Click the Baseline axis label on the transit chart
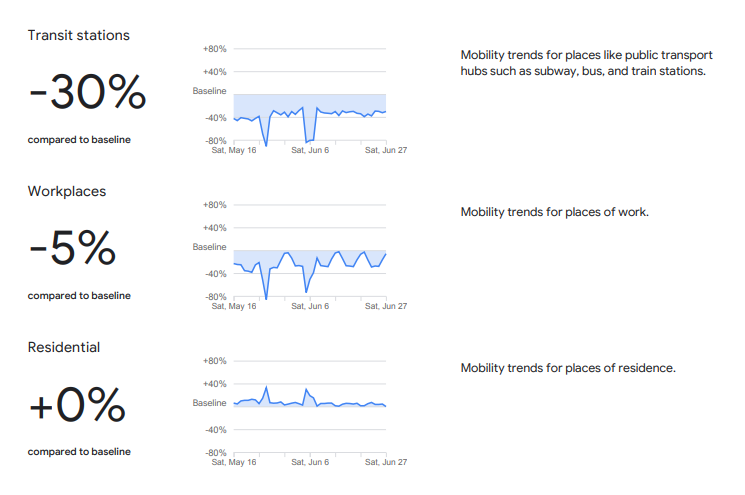Image resolution: width=745 pixels, height=495 pixels. tap(210, 91)
